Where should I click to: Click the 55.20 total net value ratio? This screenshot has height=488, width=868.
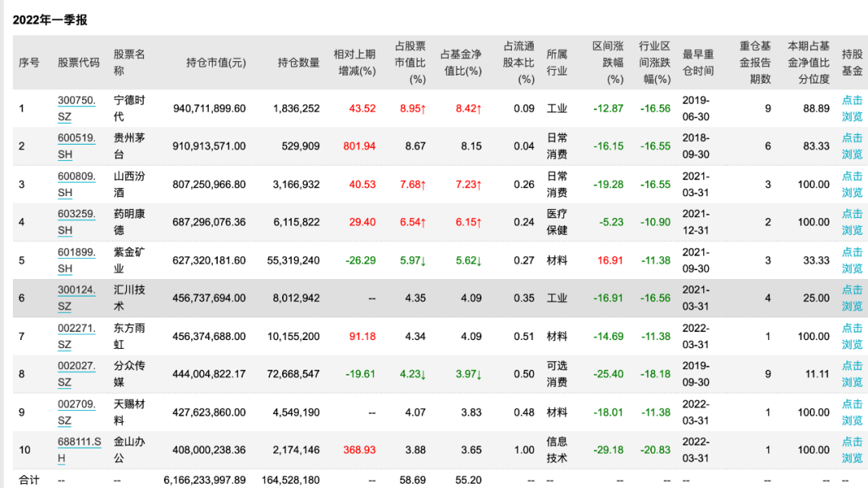coord(469,480)
